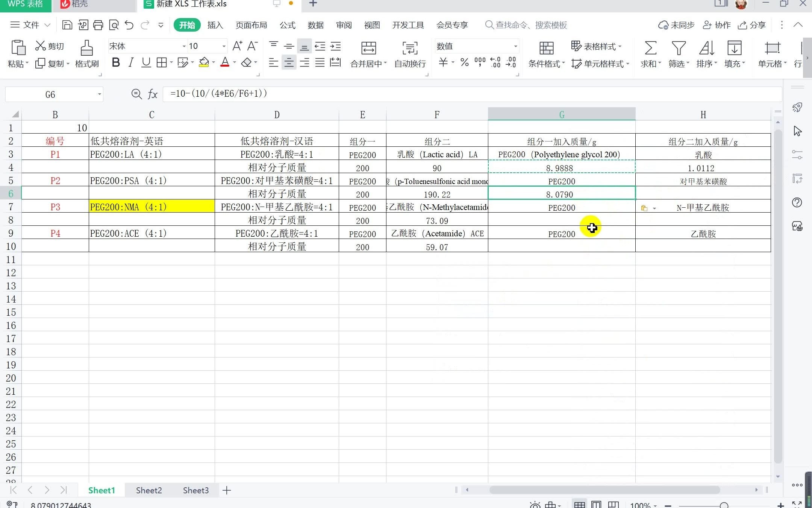The width and height of the screenshot is (812, 508).
Task: Open the font name dropdown (宋体)
Action: 184,46
